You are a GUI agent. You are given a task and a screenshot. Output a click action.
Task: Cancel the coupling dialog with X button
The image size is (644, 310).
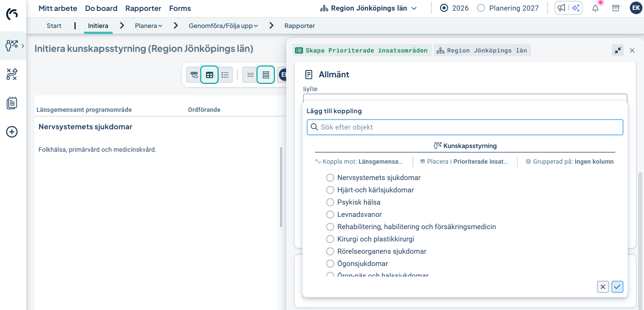coord(603,287)
